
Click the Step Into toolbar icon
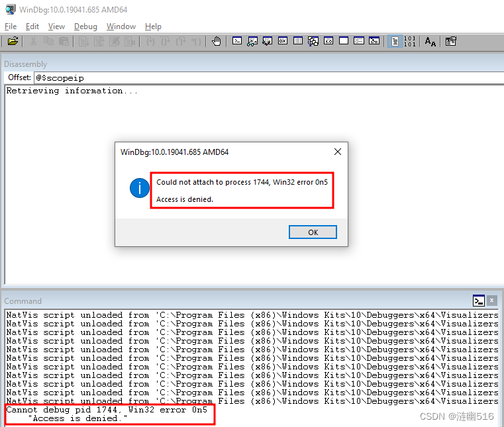150,41
